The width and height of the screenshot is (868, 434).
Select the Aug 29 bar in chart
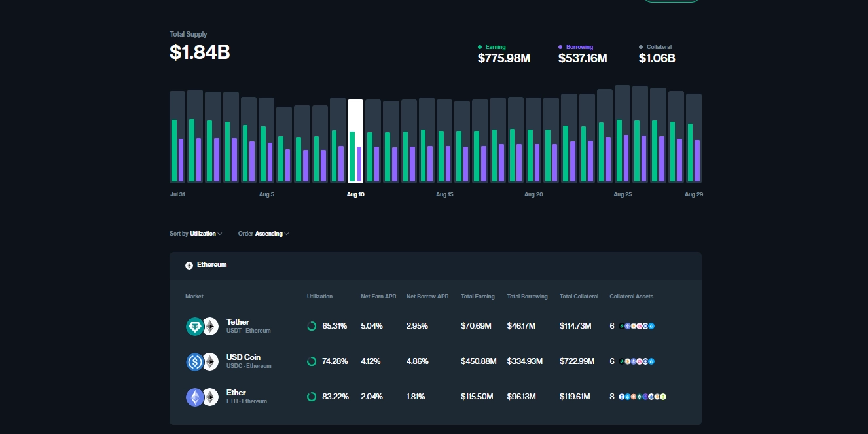(x=693, y=138)
